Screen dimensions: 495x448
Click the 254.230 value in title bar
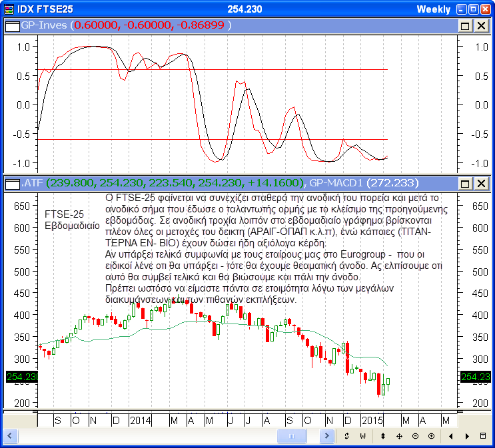click(245, 9)
